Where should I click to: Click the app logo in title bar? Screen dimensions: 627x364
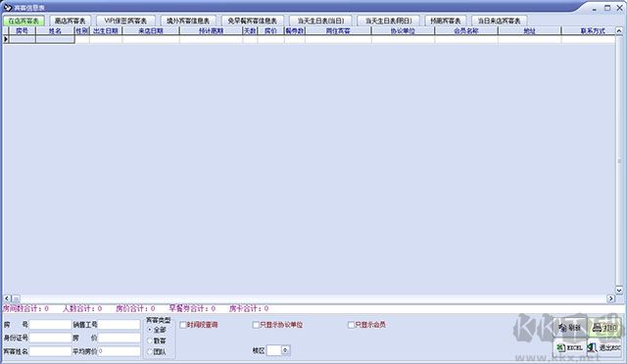pyautogui.click(x=8, y=7)
